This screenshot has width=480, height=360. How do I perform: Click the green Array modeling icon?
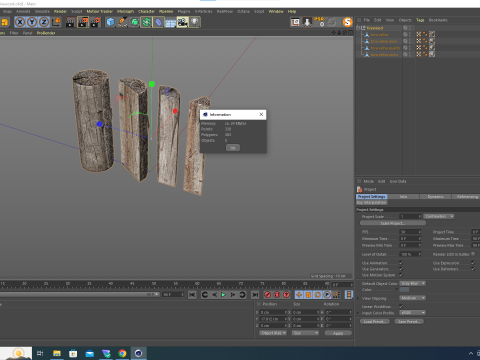point(146,22)
